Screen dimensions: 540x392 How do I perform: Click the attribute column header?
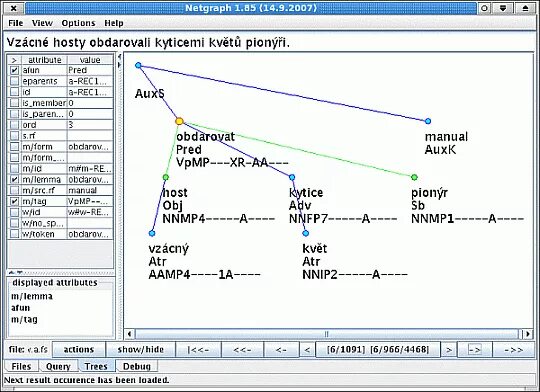click(44, 60)
